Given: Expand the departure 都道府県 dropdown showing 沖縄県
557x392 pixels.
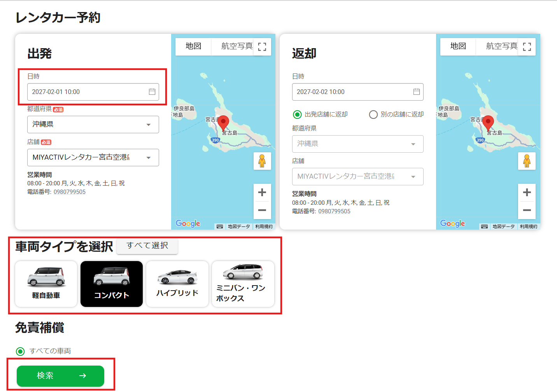Looking at the screenshot, I should [x=93, y=124].
